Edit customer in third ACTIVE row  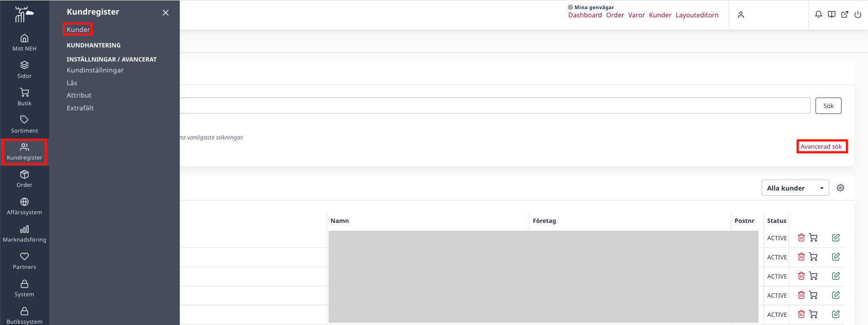836,276
